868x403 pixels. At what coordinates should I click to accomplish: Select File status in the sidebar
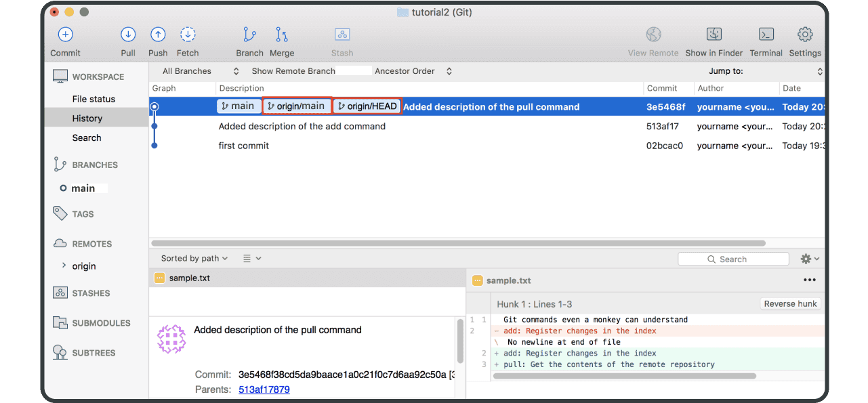[94, 99]
